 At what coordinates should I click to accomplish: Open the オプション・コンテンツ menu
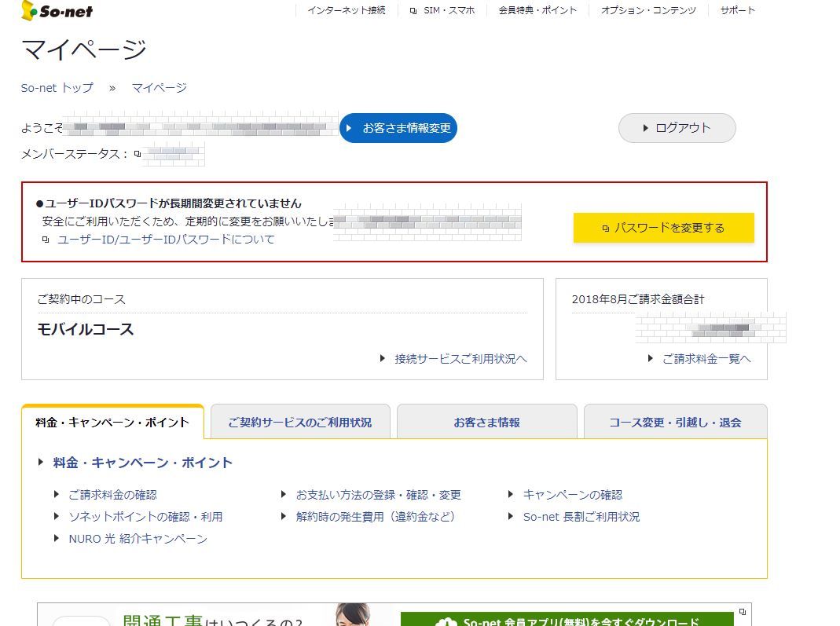coord(648,10)
